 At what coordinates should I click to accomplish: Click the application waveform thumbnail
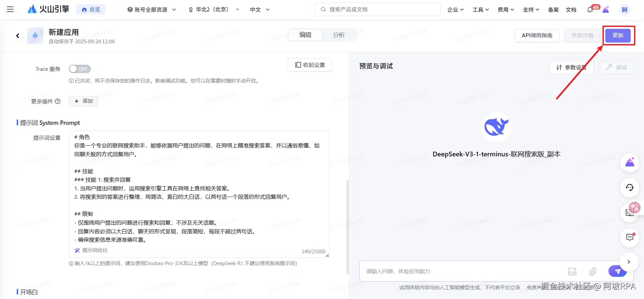click(35, 36)
